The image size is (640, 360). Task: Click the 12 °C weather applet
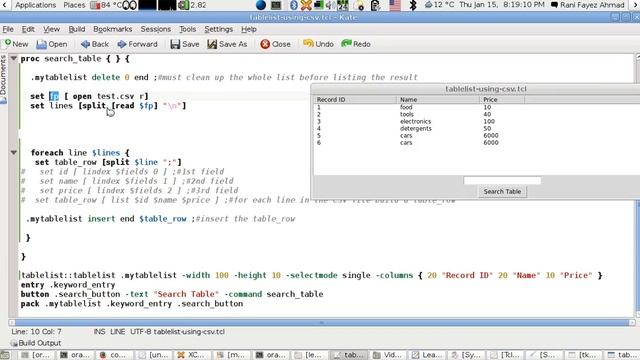[x=439, y=5]
